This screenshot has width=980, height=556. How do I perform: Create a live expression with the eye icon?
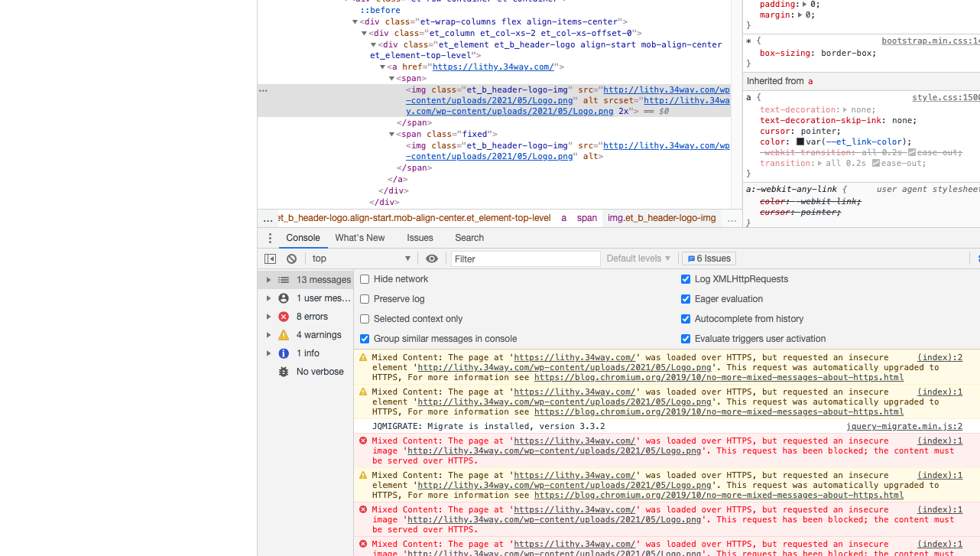point(432,258)
